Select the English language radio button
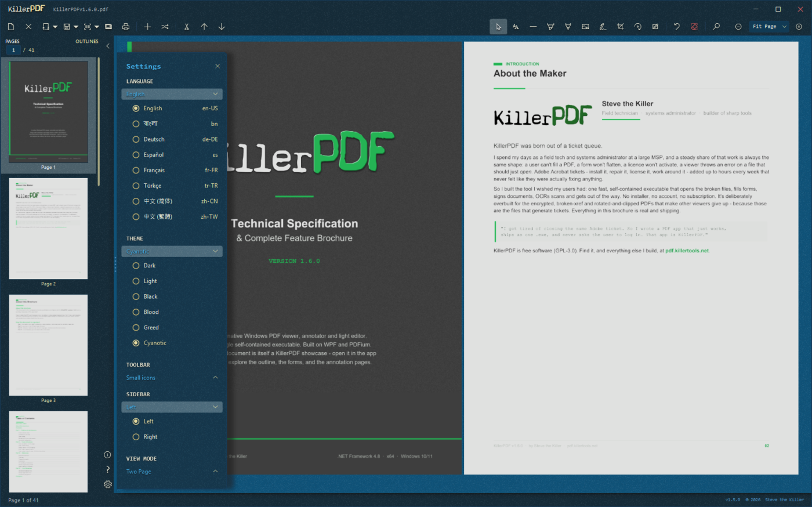The image size is (812, 507). pos(136,108)
